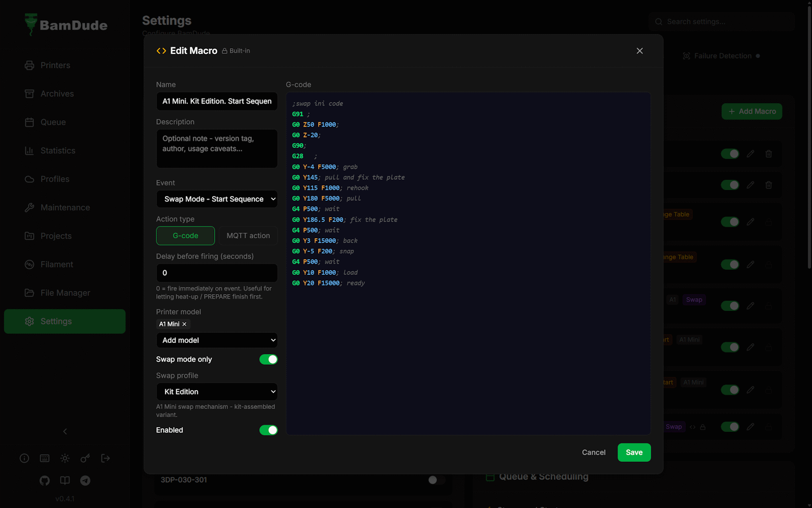The width and height of the screenshot is (812, 508).
Task: Click the Queue & Scheduling heading
Action: pyautogui.click(x=544, y=477)
